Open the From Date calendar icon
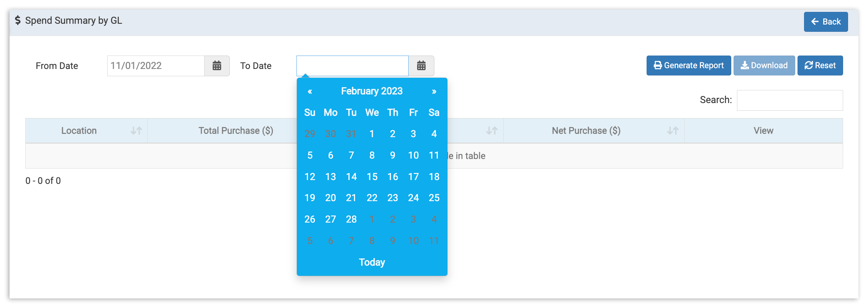The height and width of the screenshot is (308, 868). pos(217,66)
